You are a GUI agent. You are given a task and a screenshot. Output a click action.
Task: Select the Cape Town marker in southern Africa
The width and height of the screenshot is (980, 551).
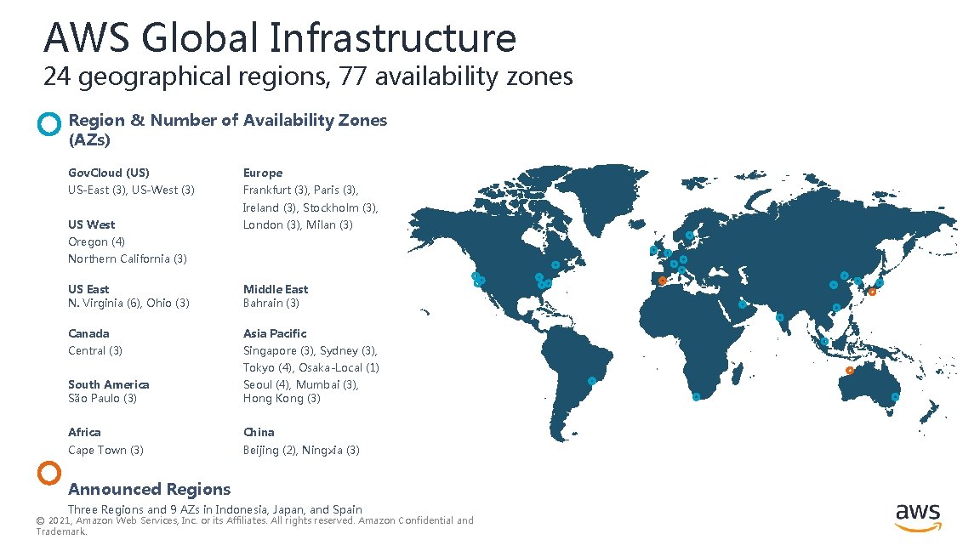tap(696, 396)
